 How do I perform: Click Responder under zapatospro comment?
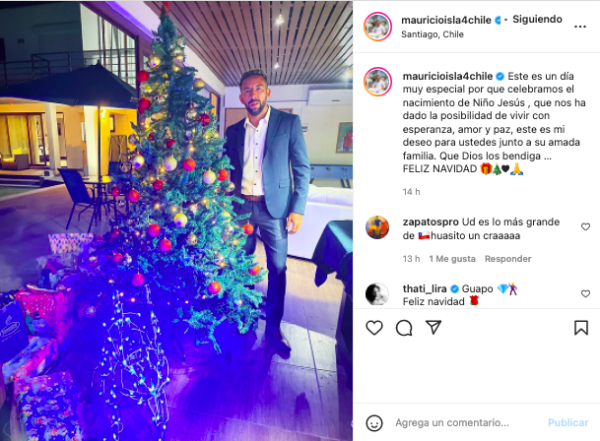pyautogui.click(x=508, y=259)
